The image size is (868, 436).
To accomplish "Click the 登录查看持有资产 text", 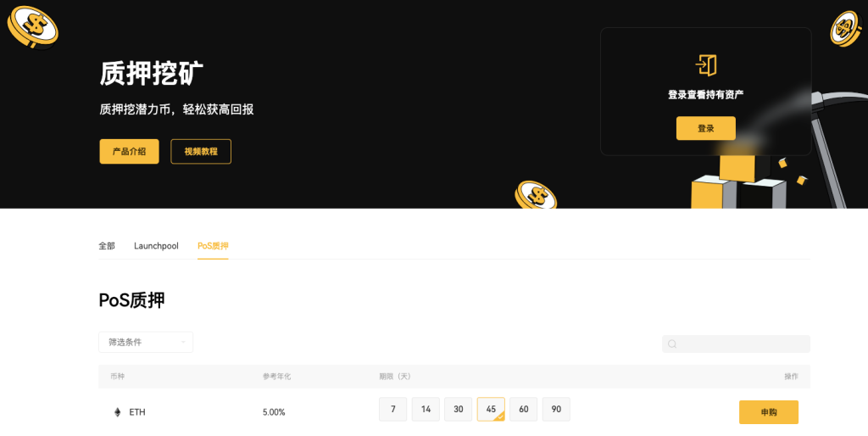I will coord(706,95).
